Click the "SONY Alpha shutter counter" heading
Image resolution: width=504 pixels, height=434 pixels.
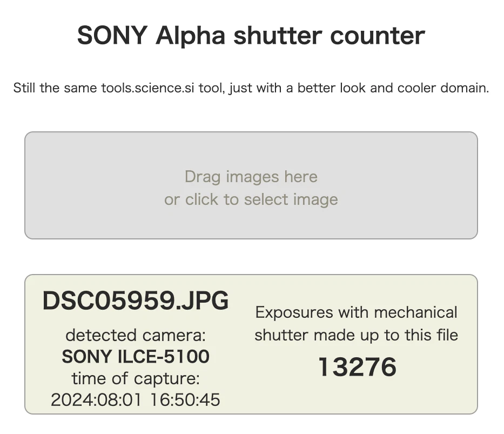(251, 36)
